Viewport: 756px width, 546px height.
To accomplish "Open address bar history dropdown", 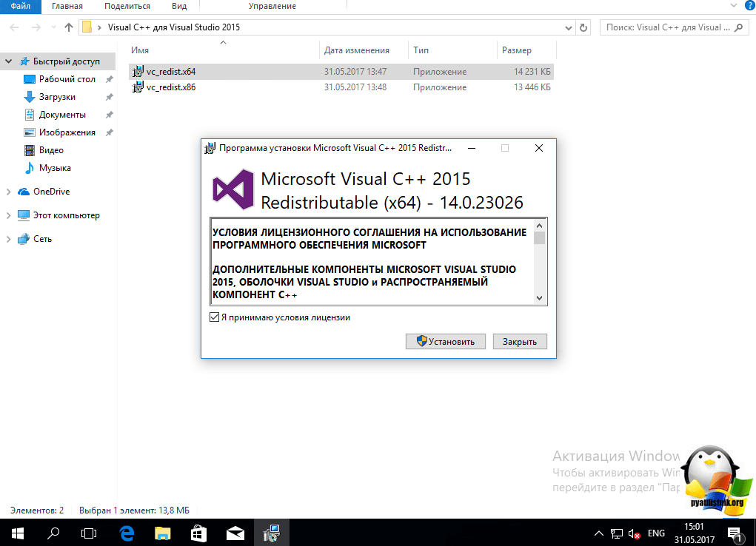I will [569, 28].
